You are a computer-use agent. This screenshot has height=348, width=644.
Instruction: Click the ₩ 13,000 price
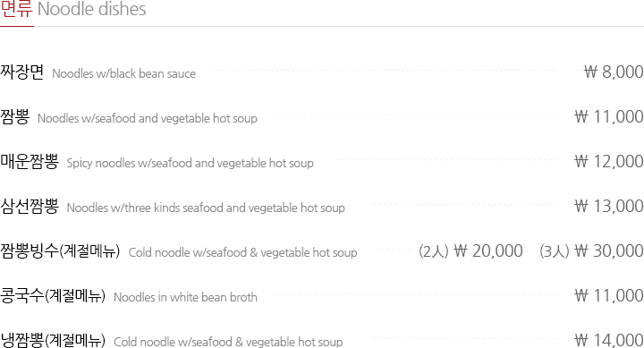click(x=609, y=207)
